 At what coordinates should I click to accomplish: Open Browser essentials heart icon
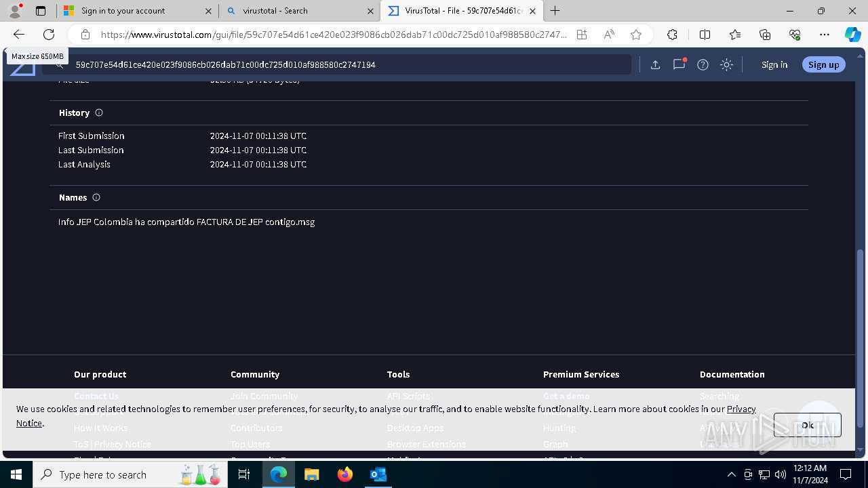point(795,35)
